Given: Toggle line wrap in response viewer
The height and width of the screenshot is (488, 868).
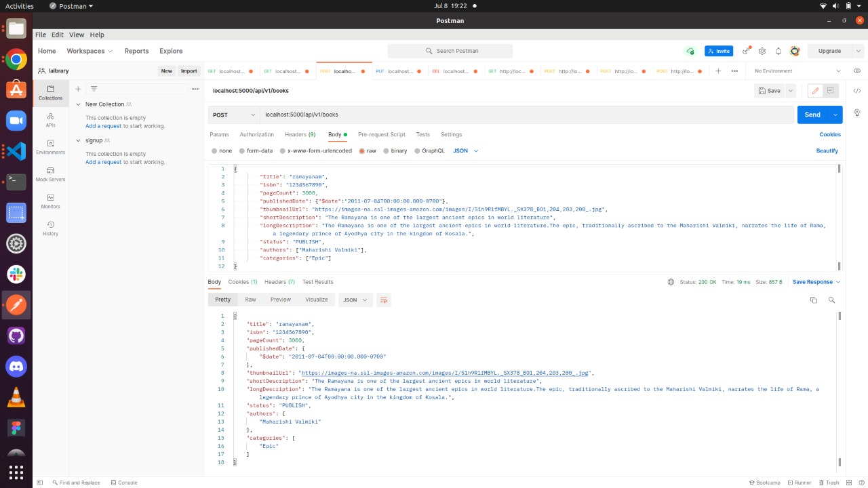Looking at the screenshot, I should point(383,300).
